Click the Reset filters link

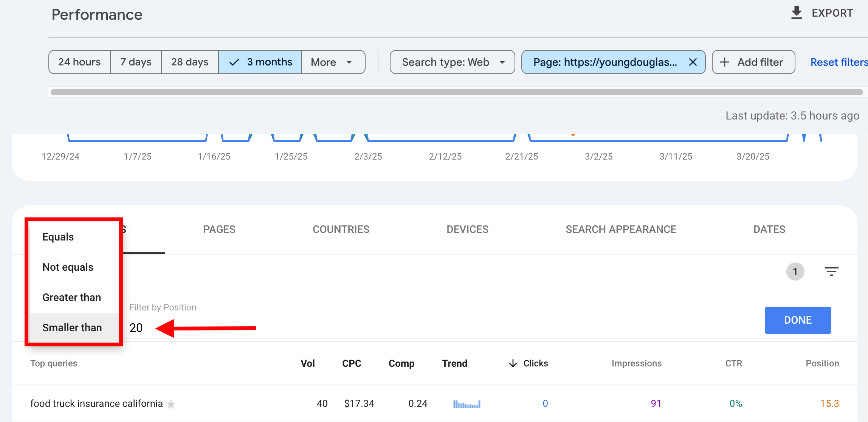tap(839, 62)
